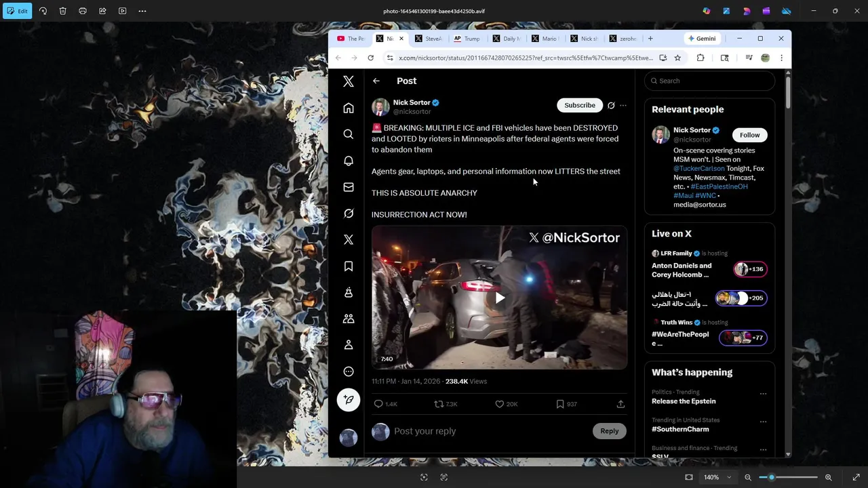Screen dimensions: 868x488
Task: Open X Explore search icon in sidebar
Action: click(x=349, y=134)
